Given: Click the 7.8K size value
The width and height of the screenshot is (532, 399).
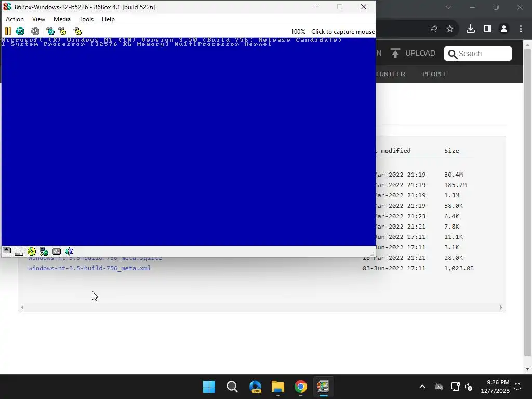Looking at the screenshot, I should 451,227.
